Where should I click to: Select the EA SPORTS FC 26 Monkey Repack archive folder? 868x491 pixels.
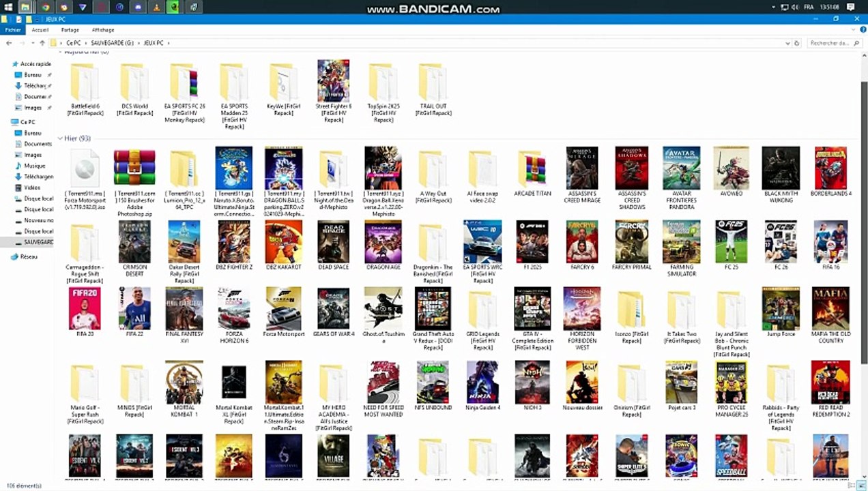(x=184, y=92)
